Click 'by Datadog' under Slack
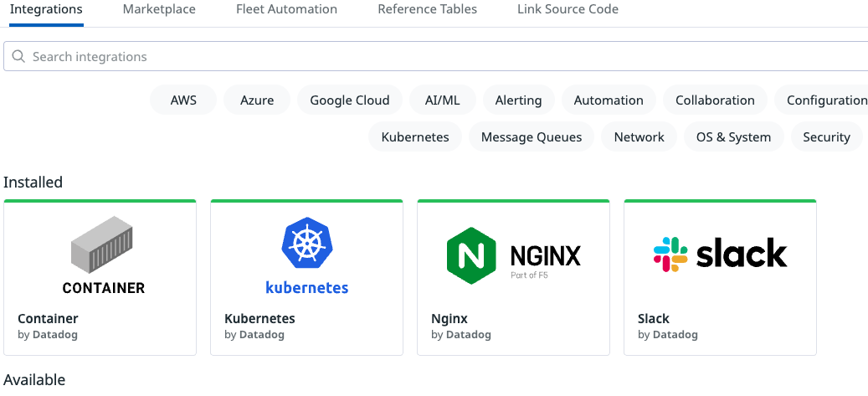Screen dimensions: 868x396 pyautogui.click(x=668, y=335)
